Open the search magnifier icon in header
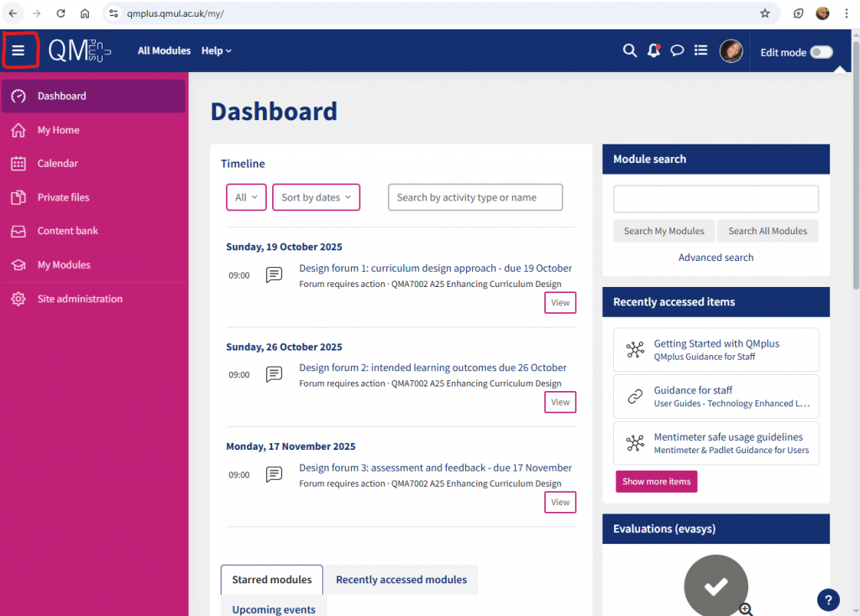 pyautogui.click(x=629, y=51)
